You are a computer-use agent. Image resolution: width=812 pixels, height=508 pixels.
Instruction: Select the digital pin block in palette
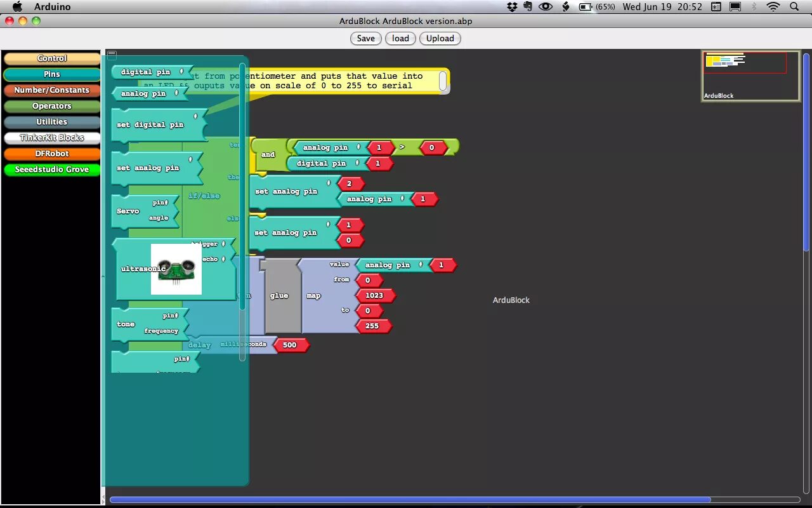[x=151, y=72]
